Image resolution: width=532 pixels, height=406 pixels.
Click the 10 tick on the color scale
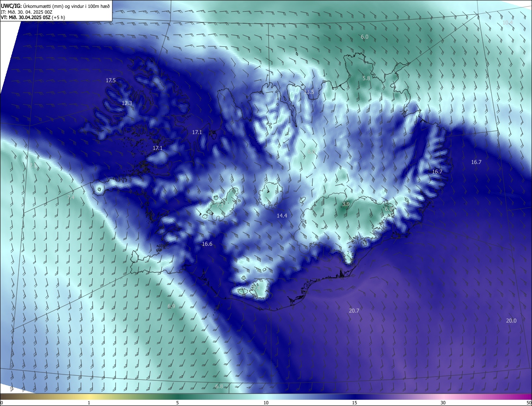pos(266,403)
